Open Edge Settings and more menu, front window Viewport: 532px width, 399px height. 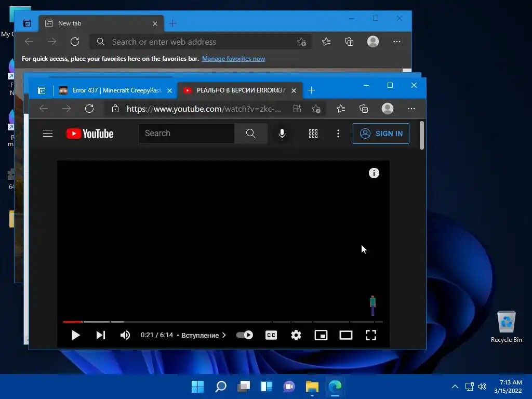coord(411,109)
